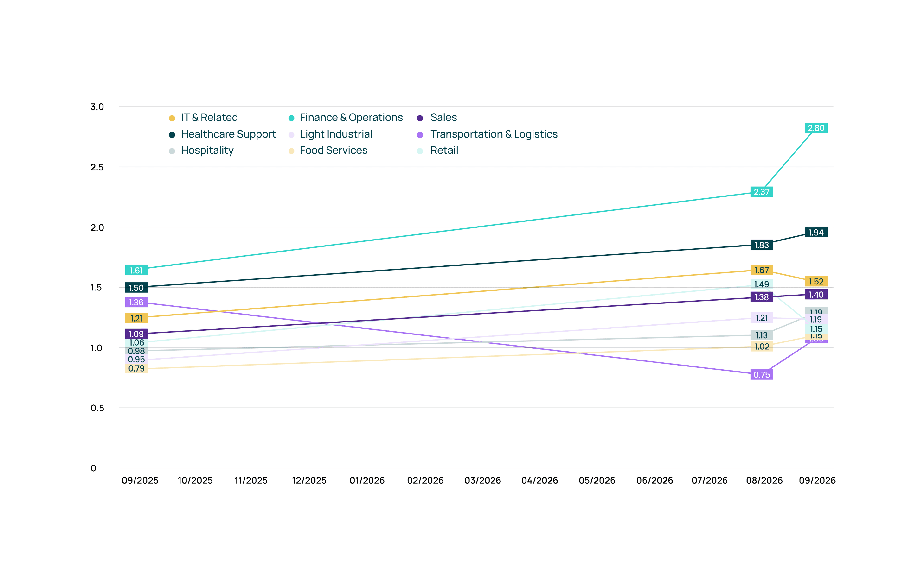The height and width of the screenshot is (574, 924).
Task: Click the 09/2026 x-axis label
Action: point(817,481)
